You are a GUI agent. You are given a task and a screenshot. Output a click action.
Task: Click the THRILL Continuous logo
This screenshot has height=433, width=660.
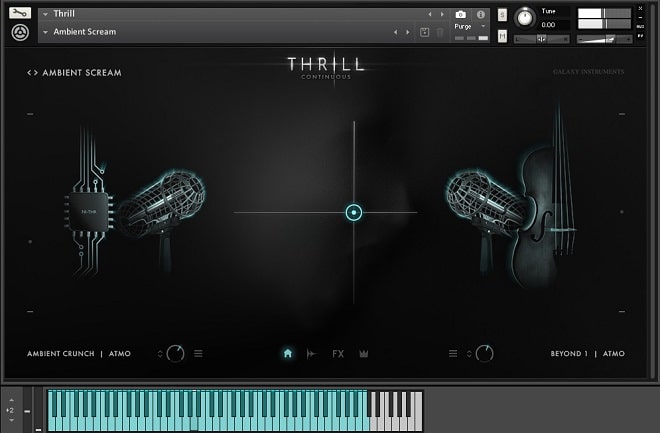(x=326, y=67)
